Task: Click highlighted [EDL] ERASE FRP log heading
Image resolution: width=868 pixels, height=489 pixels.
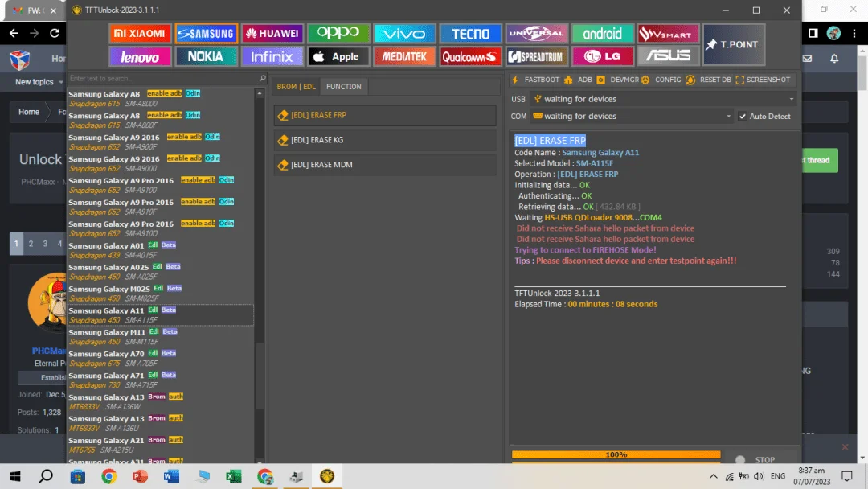Action: tap(550, 141)
